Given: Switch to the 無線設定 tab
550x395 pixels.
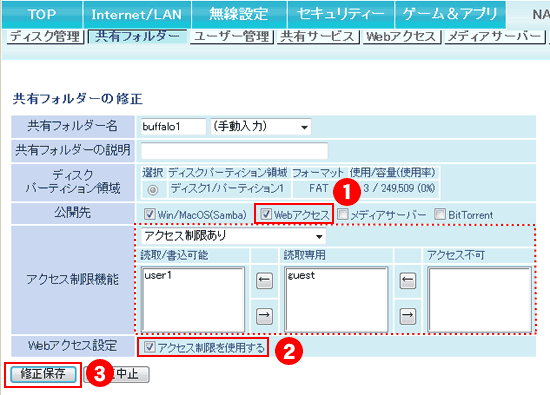Looking at the screenshot, I should pyautogui.click(x=239, y=14).
